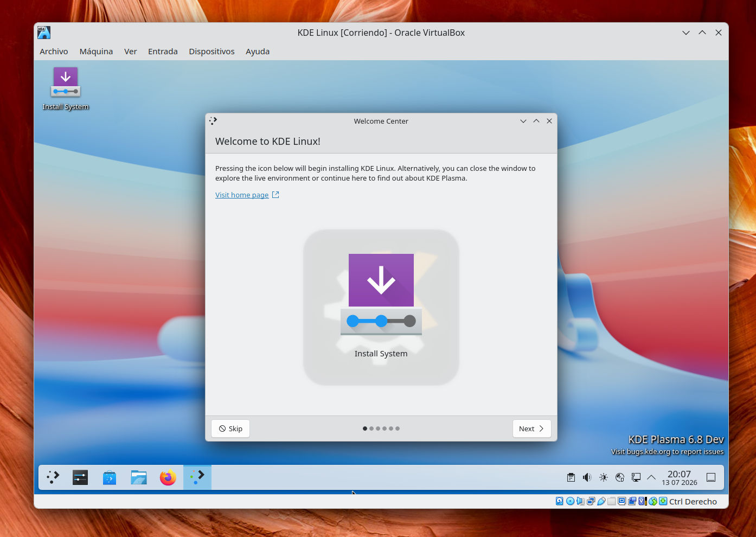Click the large Install System icon in Welcome Center

[x=381, y=306]
